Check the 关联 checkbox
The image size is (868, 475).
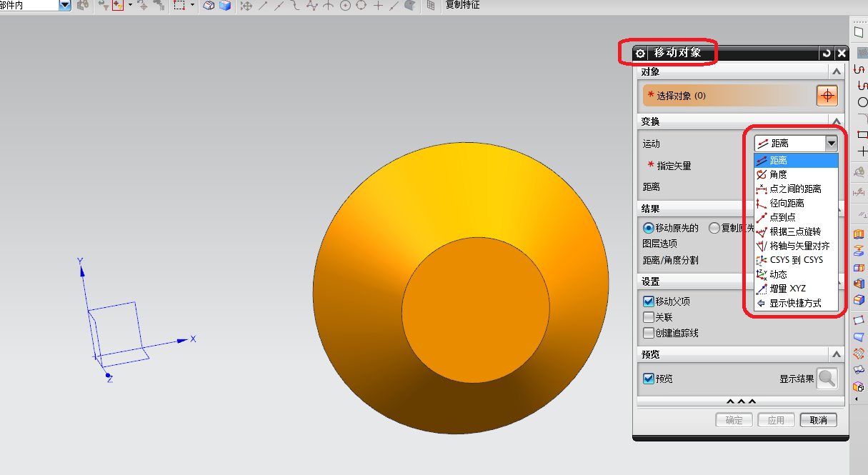pos(649,317)
